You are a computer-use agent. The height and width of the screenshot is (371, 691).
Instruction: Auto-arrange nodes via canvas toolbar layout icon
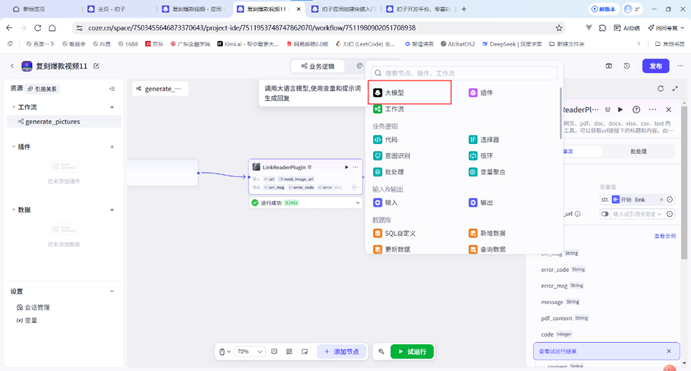tap(289, 352)
